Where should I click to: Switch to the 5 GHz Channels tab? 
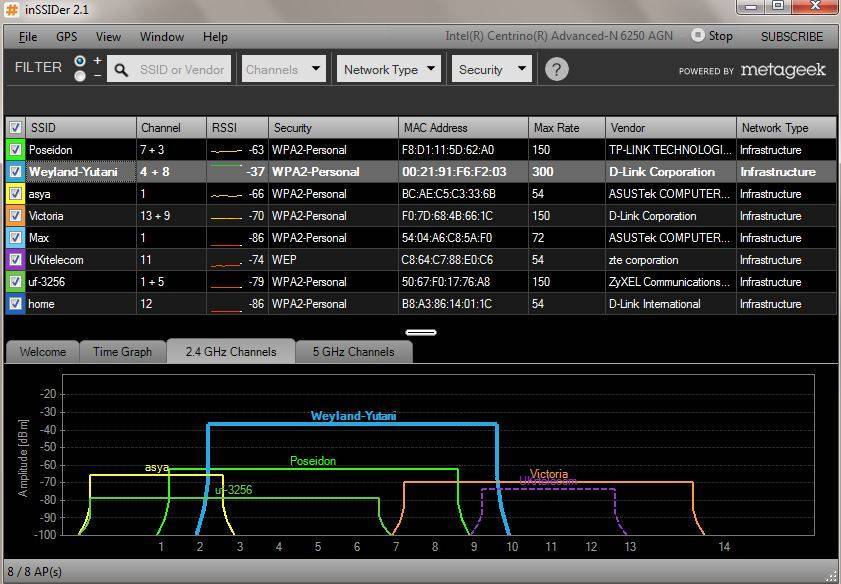point(353,352)
